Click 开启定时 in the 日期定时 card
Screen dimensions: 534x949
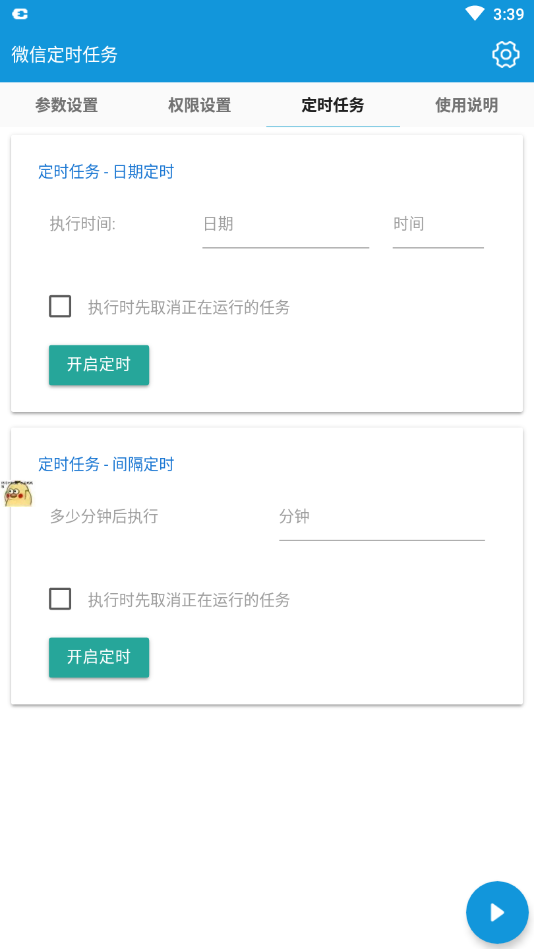pyautogui.click(x=99, y=365)
